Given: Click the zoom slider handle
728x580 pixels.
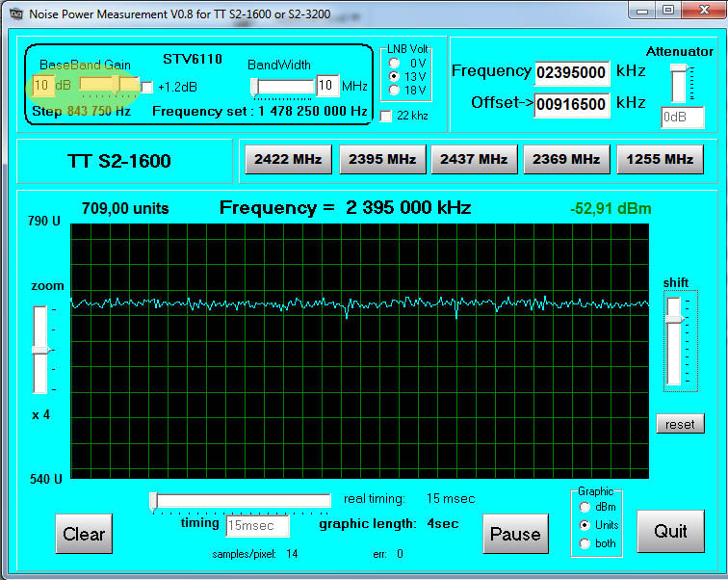Looking at the screenshot, I should pos(40,350).
